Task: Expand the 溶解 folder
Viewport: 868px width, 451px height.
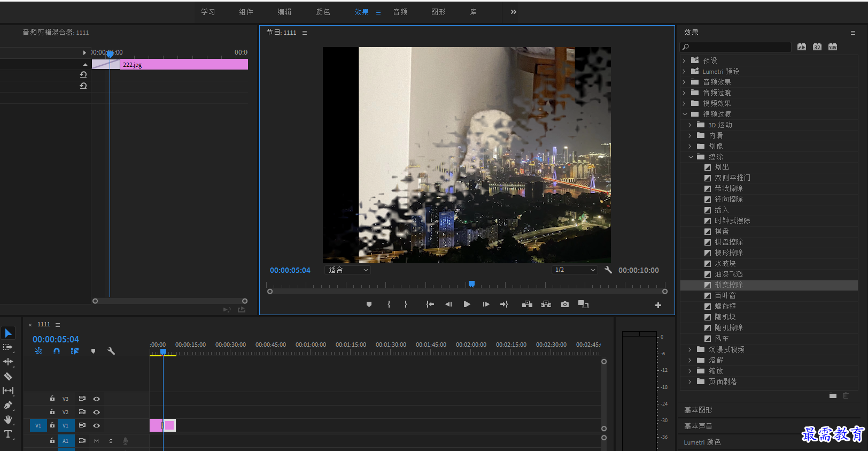Action: [690, 360]
